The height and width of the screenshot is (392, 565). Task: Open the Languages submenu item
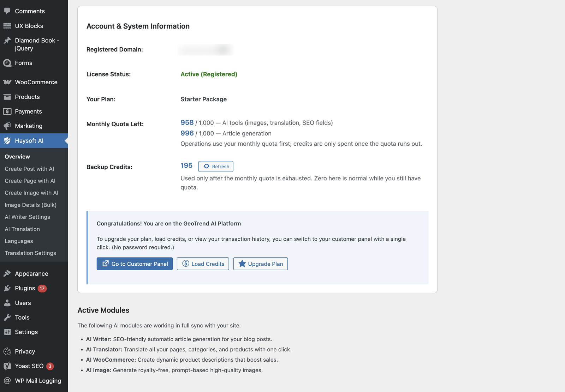point(19,241)
